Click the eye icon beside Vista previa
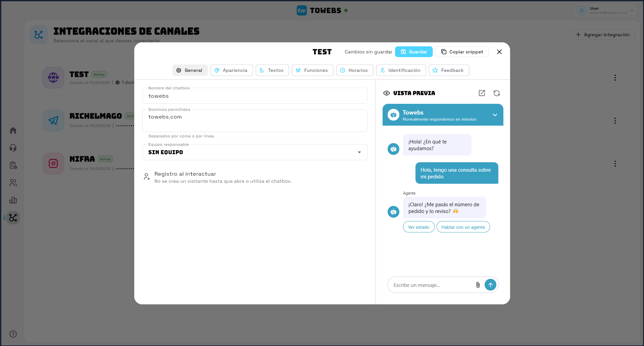The width and height of the screenshot is (644, 346). click(x=387, y=93)
